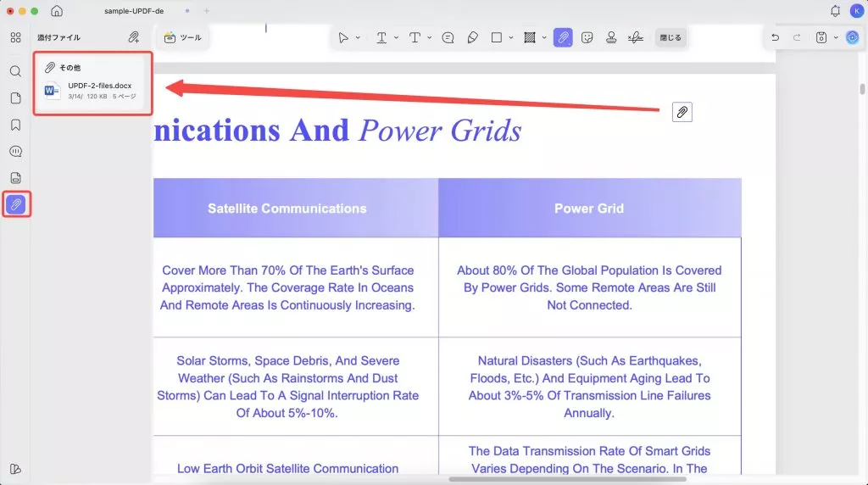Open the thumbnails grid panel
Screen dimensions: 868x485
pyautogui.click(x=15, y=37)
